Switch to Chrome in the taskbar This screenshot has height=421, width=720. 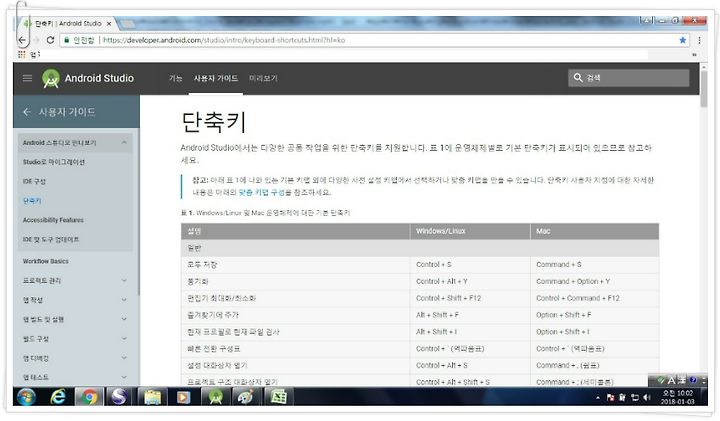coord(90,397)
